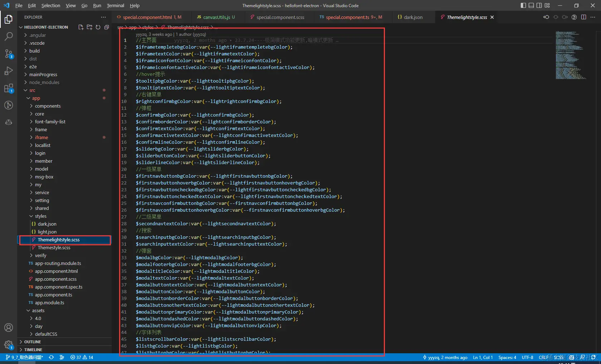Click the yyyzq, 2 months ago blame status

click(x=445, y=357)
